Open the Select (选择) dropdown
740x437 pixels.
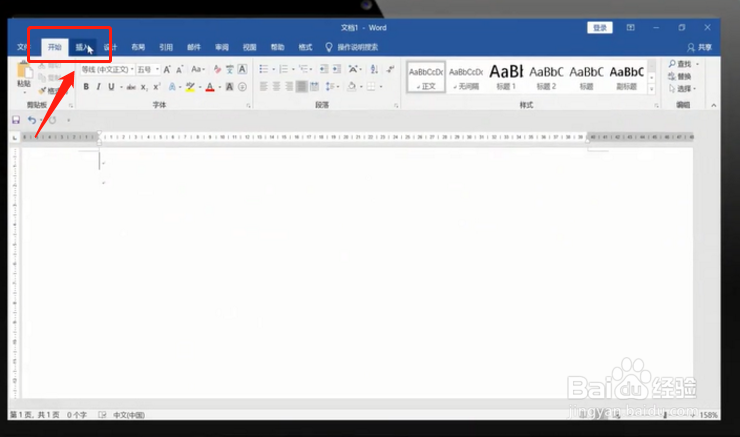pyautogui.click(x=683, y=89)
